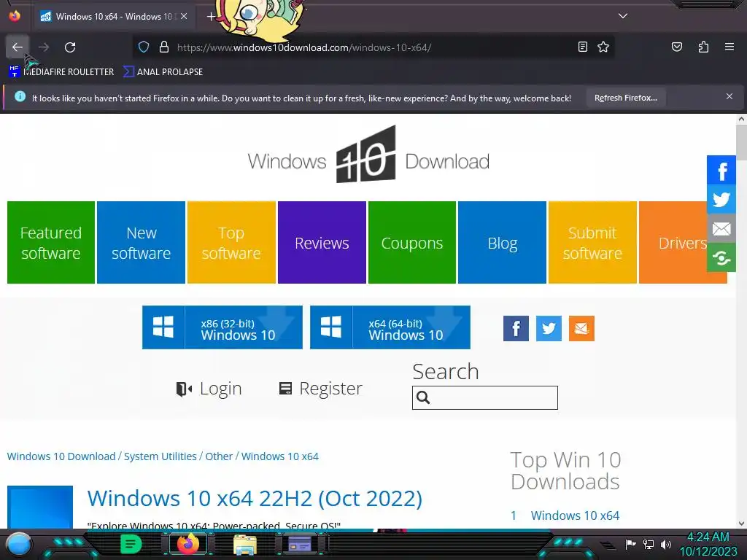Open the Featured software tile
The height and width of the screenshot is (560, 747).
pyautogui.click(x=51, y=242)
